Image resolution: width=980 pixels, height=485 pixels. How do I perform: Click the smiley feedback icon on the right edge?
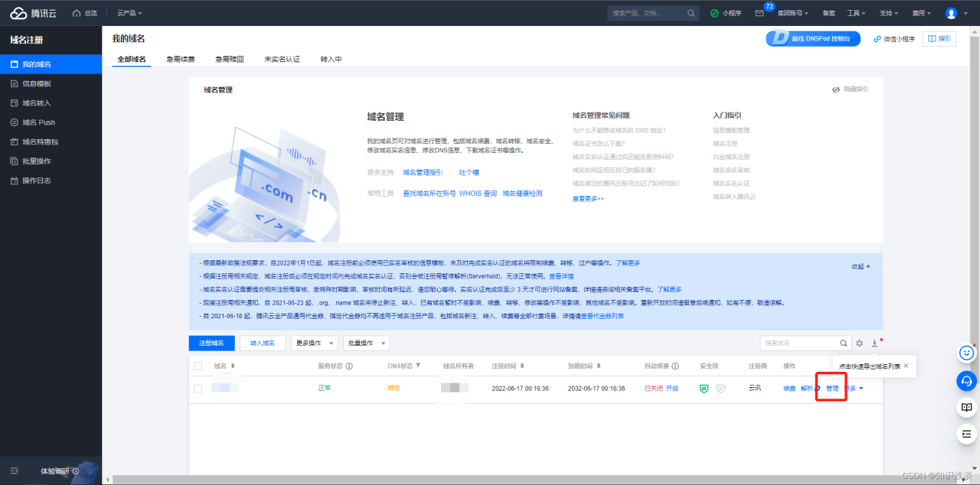pyautogui.click(x=966, y=353)
